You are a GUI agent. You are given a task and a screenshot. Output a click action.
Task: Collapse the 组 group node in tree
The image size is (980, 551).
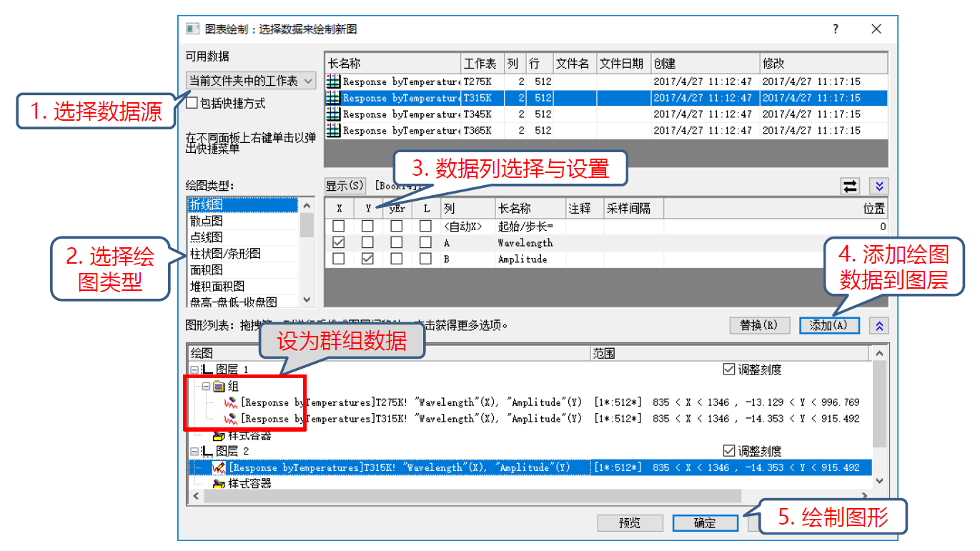tap(207, 387)
